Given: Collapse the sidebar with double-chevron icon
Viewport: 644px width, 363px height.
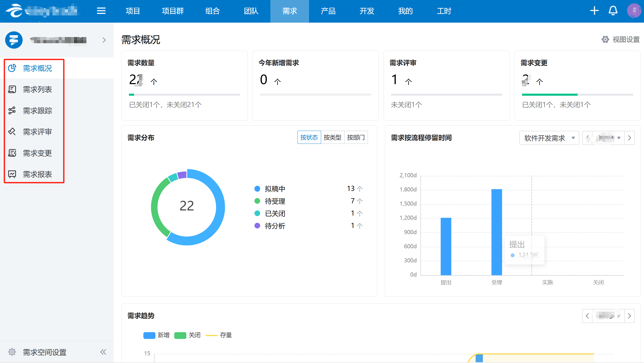Looking at the screenshot, I should coord(103,352).
